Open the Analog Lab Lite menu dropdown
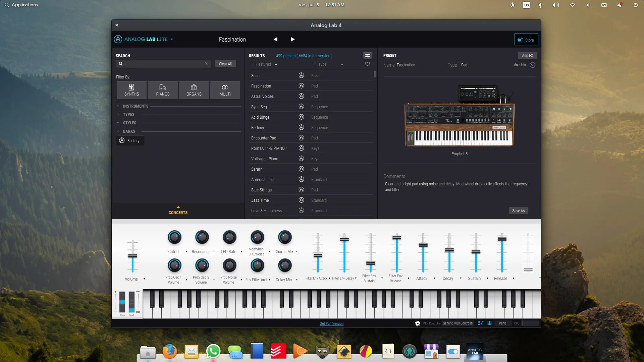 (x=172, y=39)
